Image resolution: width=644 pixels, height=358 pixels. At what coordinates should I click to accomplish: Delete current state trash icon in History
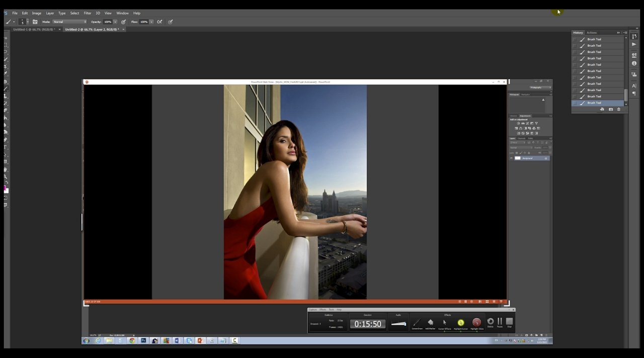(619, 109)
